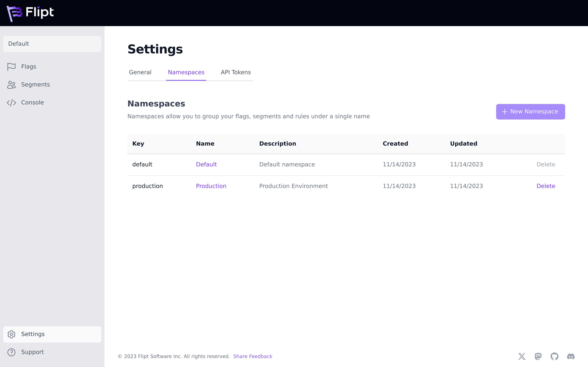588x367 pixels.
Task: Delete the production namespace
Action: pos(546,186)
